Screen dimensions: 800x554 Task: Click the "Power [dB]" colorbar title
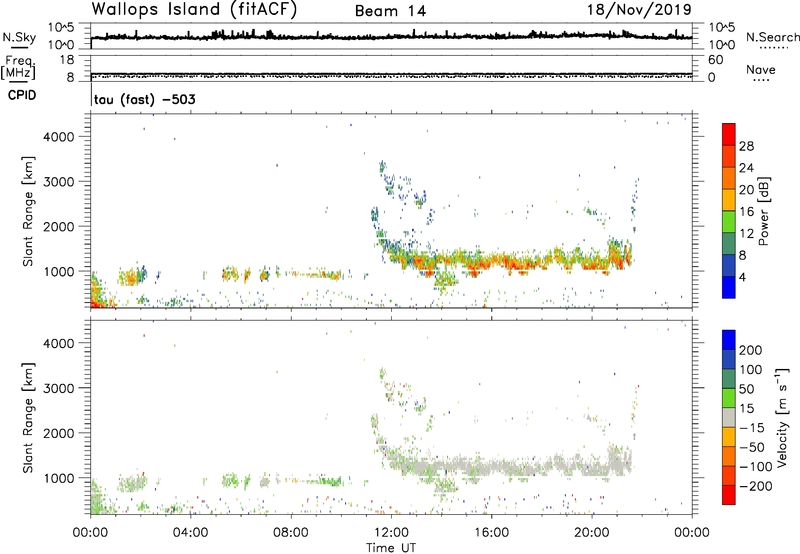click(763, 211)
